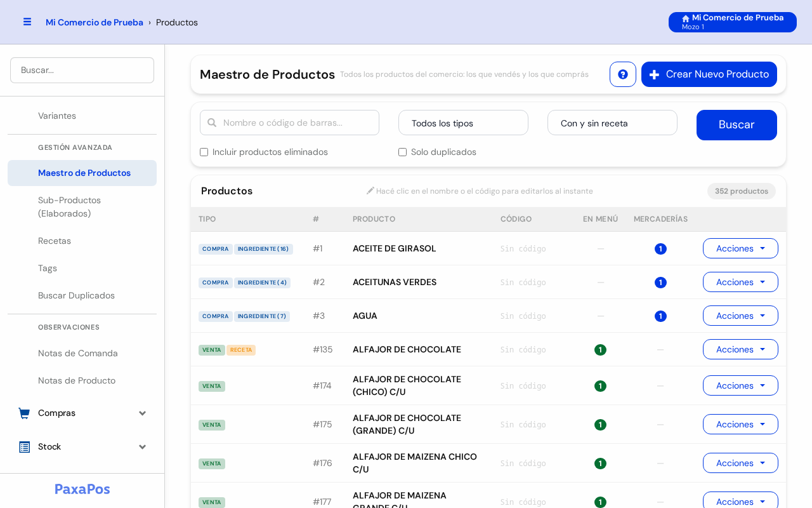This screenshot has height=508, width=812.
Task: Focus Nombre o código de barras field
Action: click(x=289, y=123)
